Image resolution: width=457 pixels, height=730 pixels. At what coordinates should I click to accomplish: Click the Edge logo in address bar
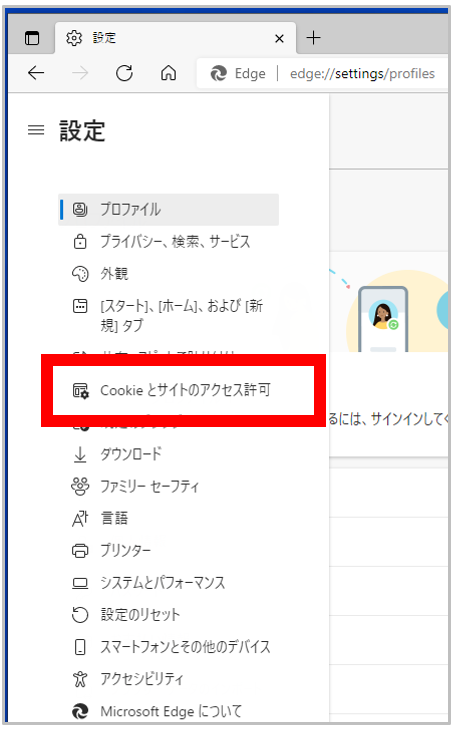[218, 74]
